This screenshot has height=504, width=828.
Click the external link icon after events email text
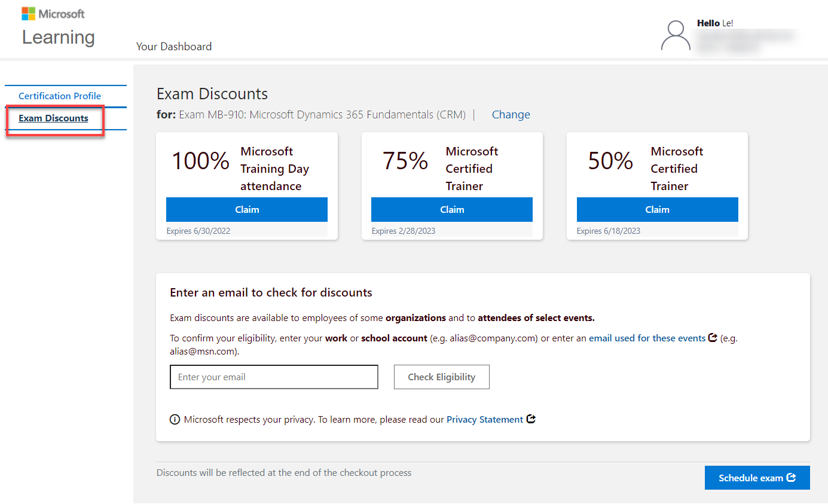[x=713, y=337]
